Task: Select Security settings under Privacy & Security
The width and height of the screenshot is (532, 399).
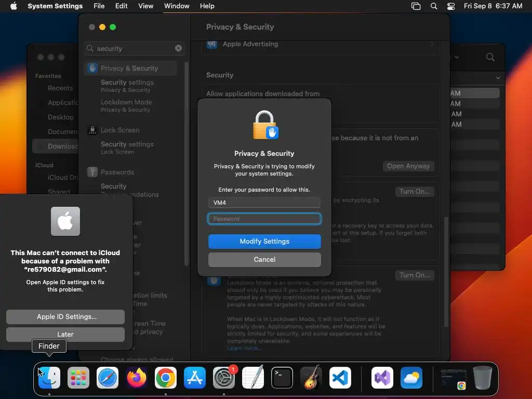Action: tap(127, 86)
